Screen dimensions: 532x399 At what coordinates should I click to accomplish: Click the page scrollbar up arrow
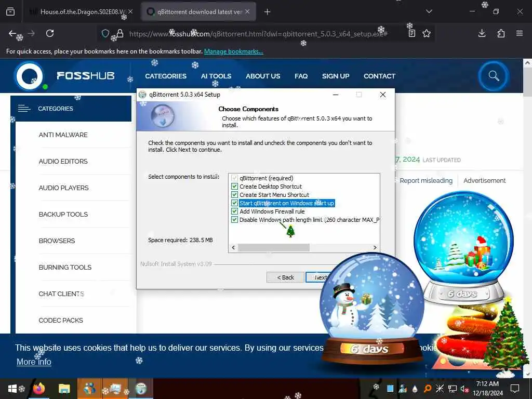point(527,63)
